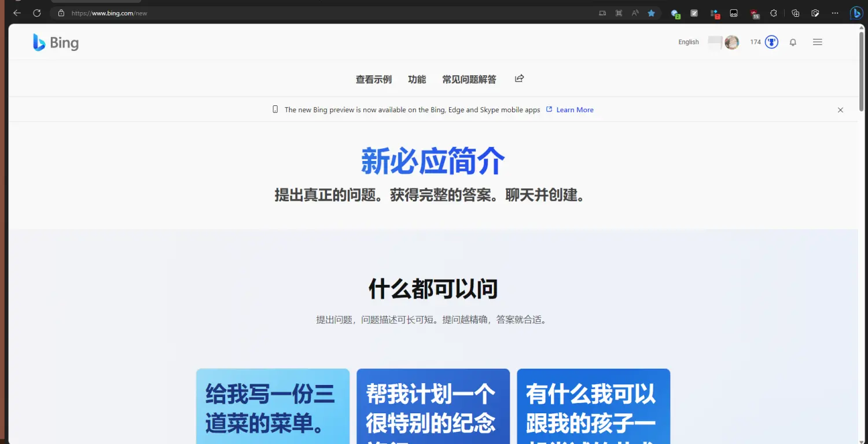
Task: Open the browser extensions puzzle icon
Action: tap(773, 13)
